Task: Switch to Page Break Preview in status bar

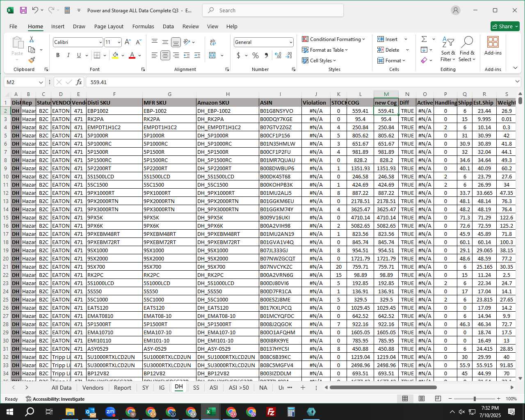Action: click(x=438, y=399)
